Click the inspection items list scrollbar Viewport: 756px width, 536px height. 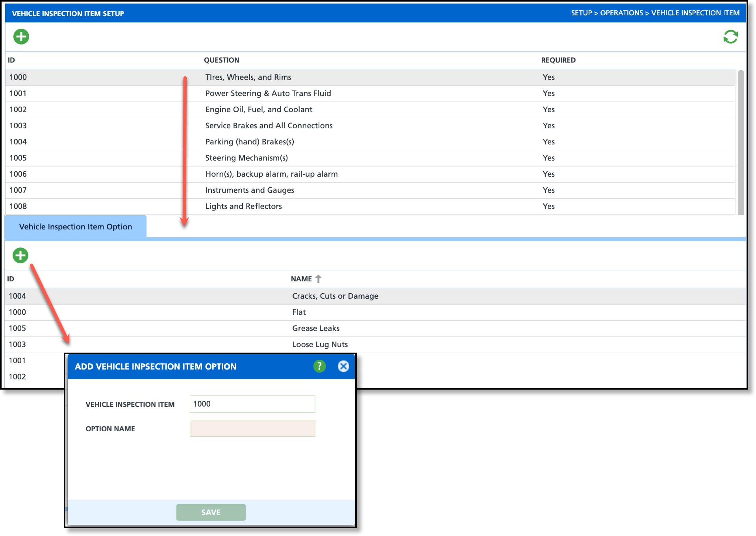(x=741, y=142)
